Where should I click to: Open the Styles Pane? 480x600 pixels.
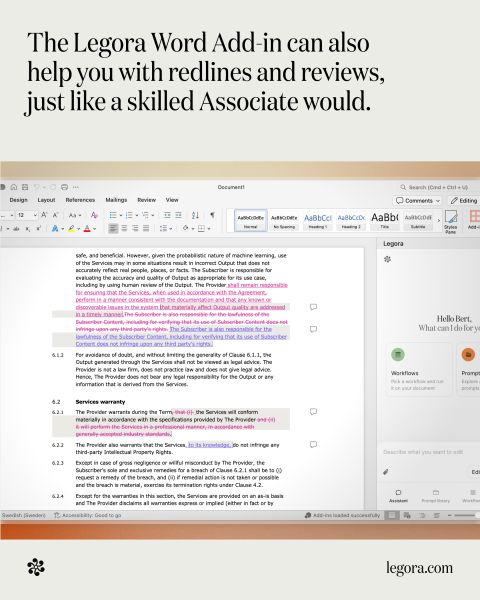pyautogui.click(x=451, y=222)
